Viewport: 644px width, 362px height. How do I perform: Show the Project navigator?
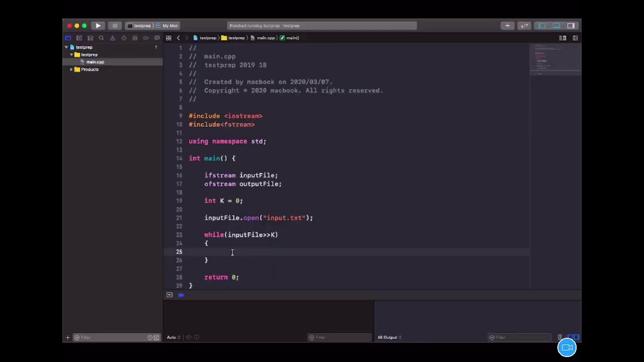point(68,38)
